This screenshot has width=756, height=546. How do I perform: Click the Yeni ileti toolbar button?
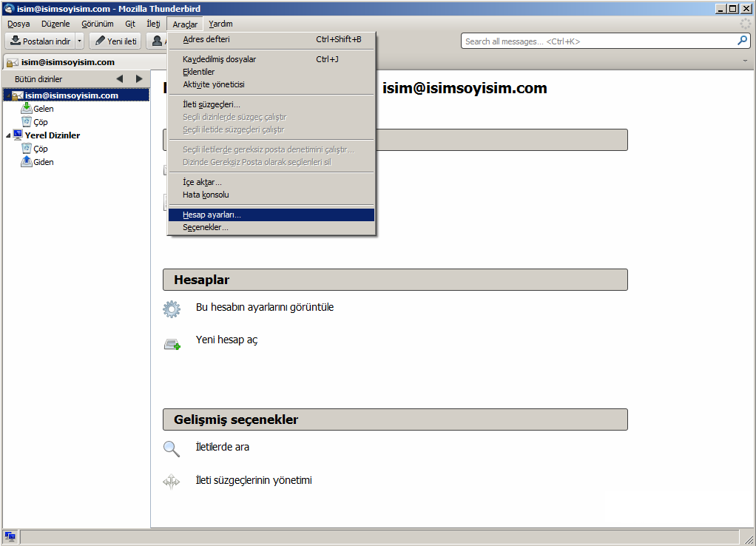[x=115, y=41]
